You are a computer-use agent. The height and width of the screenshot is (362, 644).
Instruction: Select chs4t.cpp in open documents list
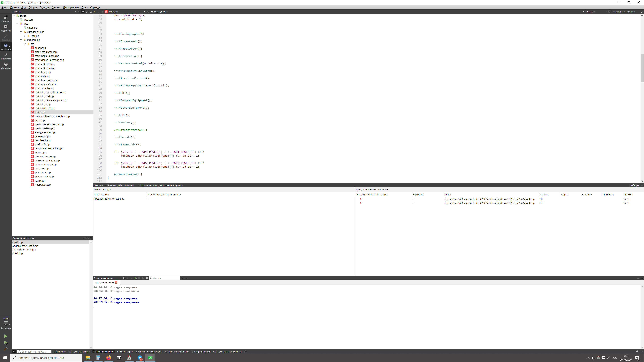point(17,253)
